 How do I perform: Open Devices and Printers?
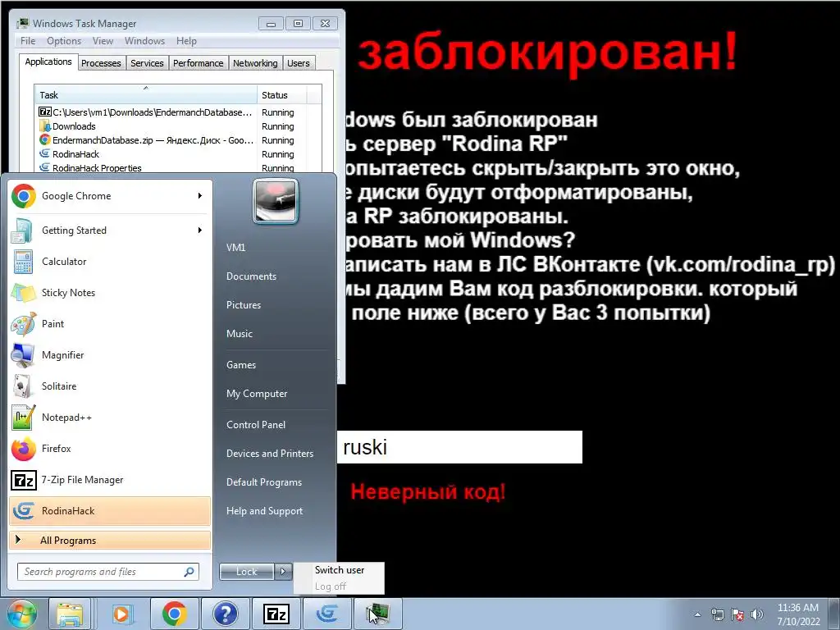(x=269, y=453)
